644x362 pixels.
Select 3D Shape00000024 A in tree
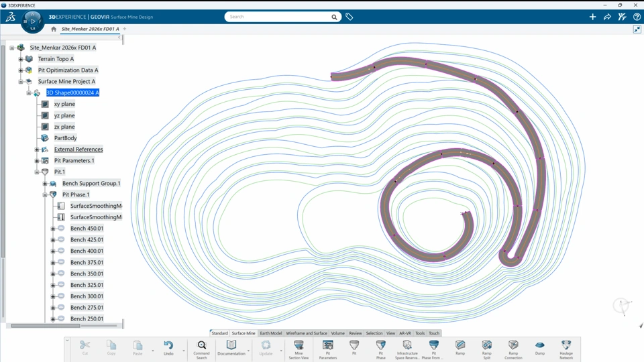click(x=72, y=93)
